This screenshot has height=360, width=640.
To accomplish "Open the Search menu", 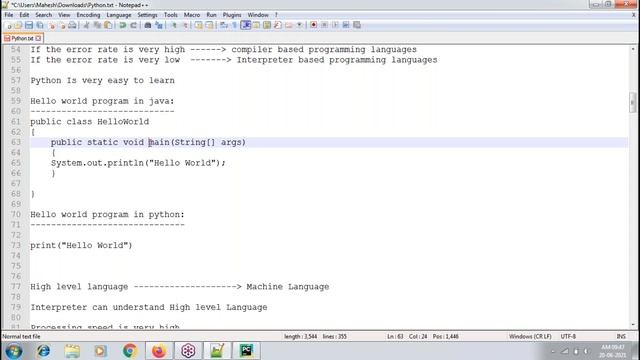I will click(43, 15).
